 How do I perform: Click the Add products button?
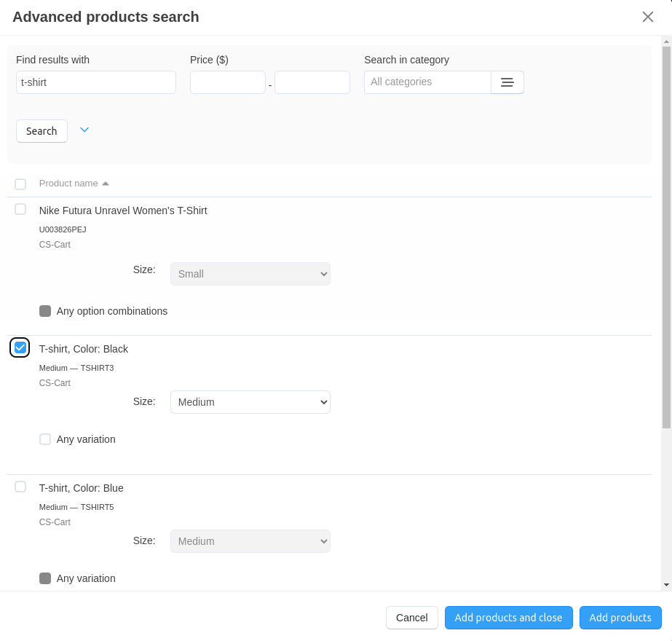coord(620,618)
